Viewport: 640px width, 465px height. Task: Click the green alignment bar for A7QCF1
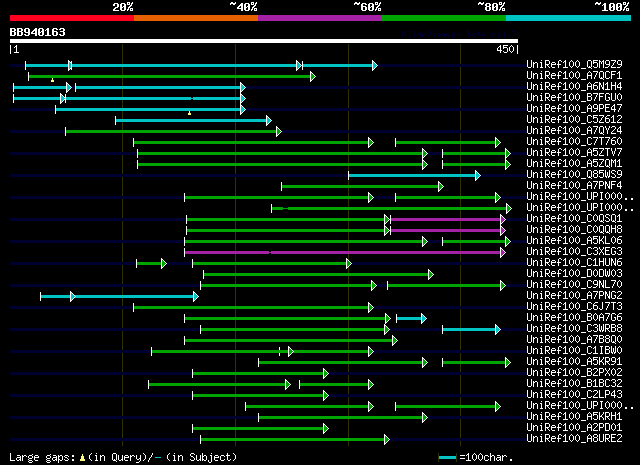(x=172, y=76)
